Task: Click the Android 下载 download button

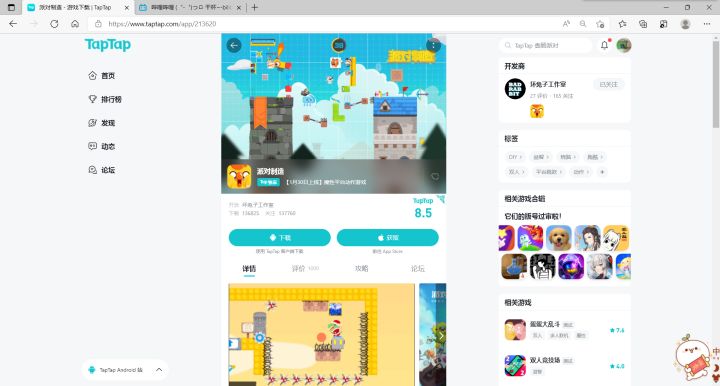Action: (280, 237)
